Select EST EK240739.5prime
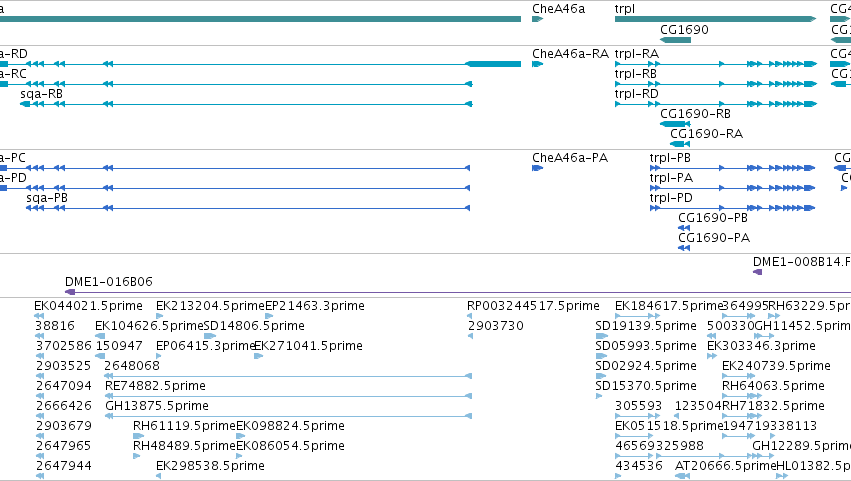 (x=776, y=366)
